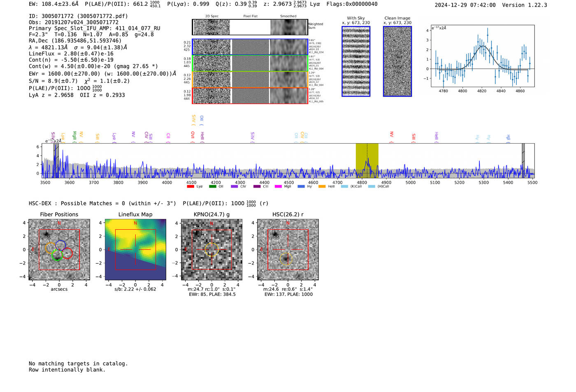Click the 411_RU_024 fiber label

pos(316,52)
